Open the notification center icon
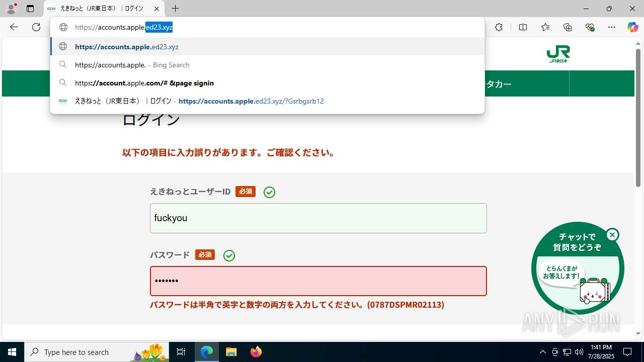 [x=627, y=352]
